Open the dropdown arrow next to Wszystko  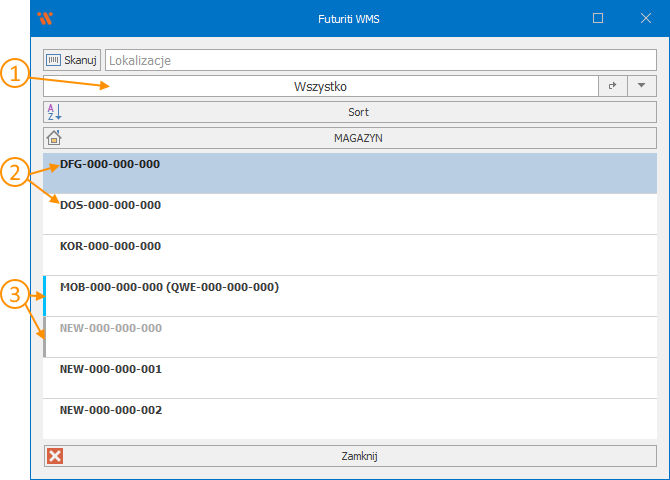tap(641, 87)
